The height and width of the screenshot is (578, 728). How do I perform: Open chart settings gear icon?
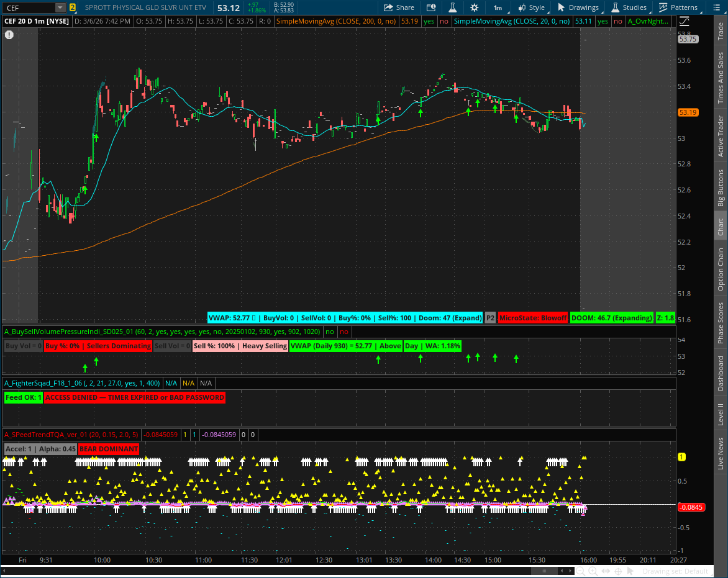pyautogui.click(x=475, y=7)
